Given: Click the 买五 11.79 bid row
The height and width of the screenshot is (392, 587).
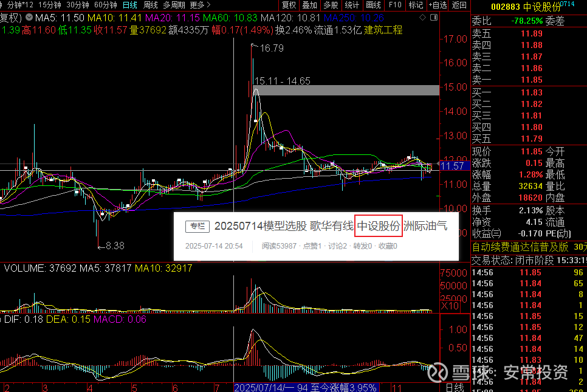Looking at the screenshot, I should tap(507, 139).
